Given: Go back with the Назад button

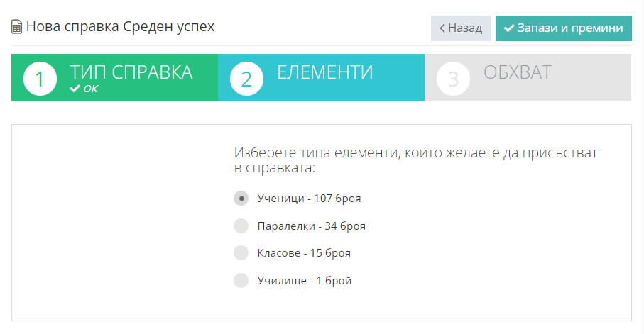Looking at the screenshot, I should [460, 28].
